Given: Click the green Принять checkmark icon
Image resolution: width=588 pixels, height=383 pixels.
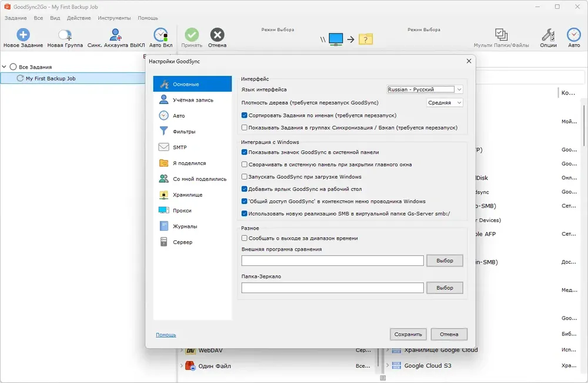Looking at the screenshot, I should (192, 35).
